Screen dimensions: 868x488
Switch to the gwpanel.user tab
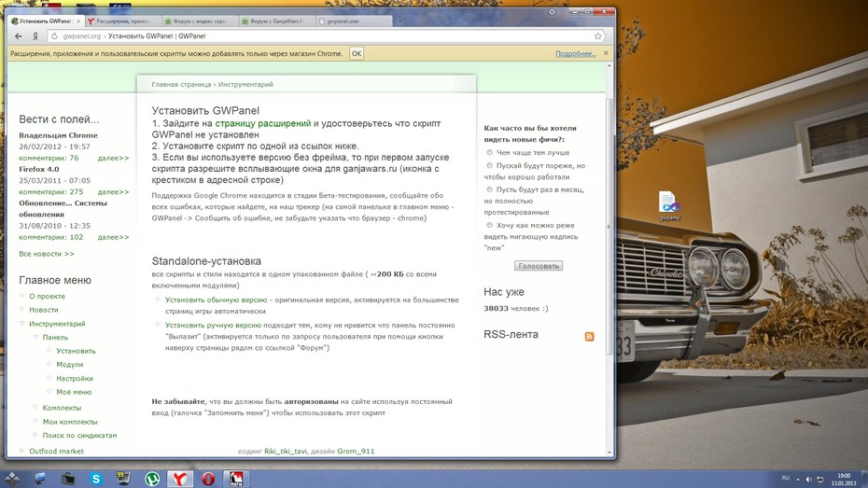coord(355,21)
